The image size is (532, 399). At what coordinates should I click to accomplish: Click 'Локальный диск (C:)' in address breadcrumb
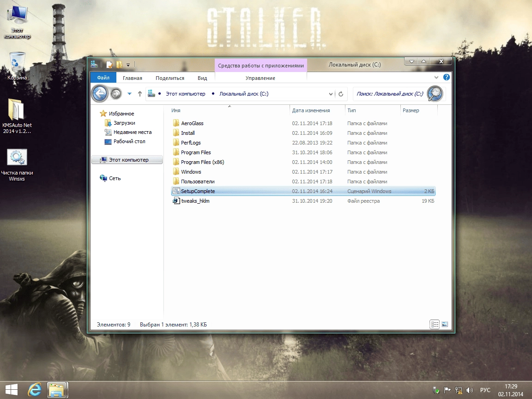(244, 94)
